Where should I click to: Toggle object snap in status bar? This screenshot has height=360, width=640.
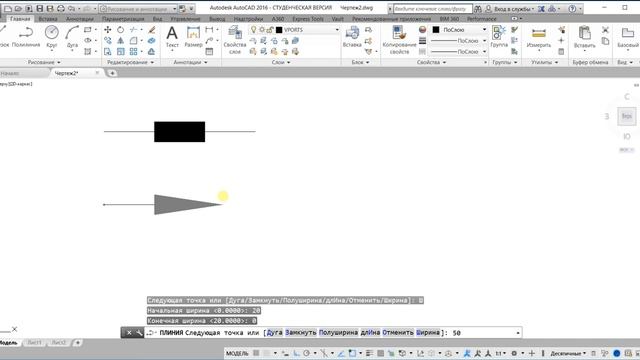click(x=352, y=353)
